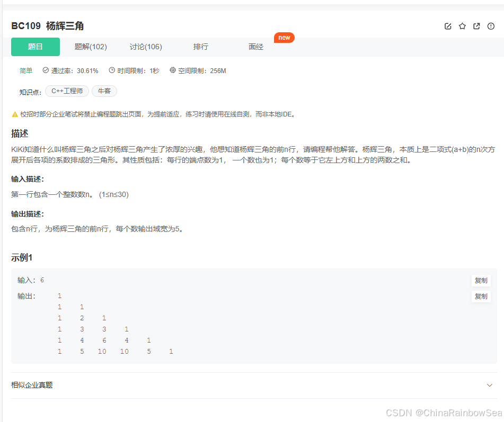
Task: Click the 通过率: 30.61% text
Action: point(75,70)
